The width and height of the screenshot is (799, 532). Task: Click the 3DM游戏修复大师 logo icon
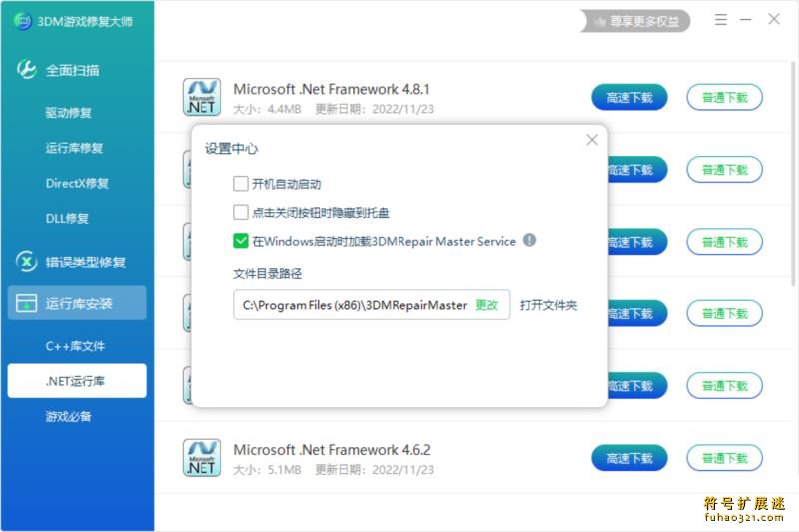(x=22, y=21)
